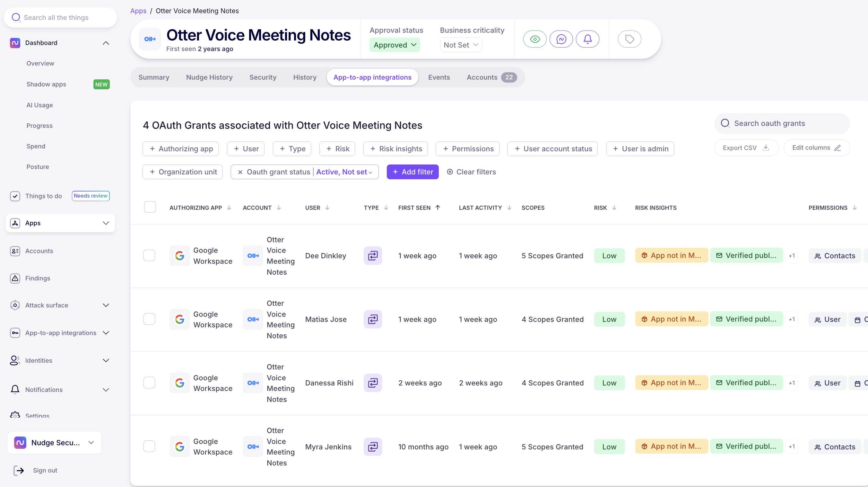Click the integration type icon for Dee Dinkley
This screenshot has width=868, height=487.
coord(373,256)
